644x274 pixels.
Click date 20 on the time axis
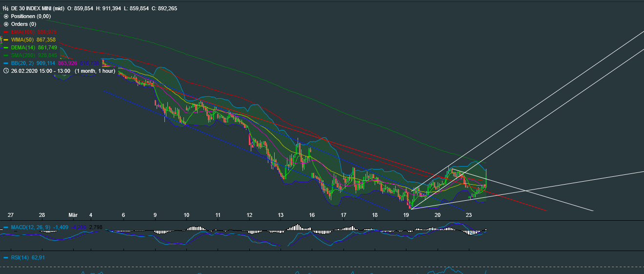tap(438, 215)
